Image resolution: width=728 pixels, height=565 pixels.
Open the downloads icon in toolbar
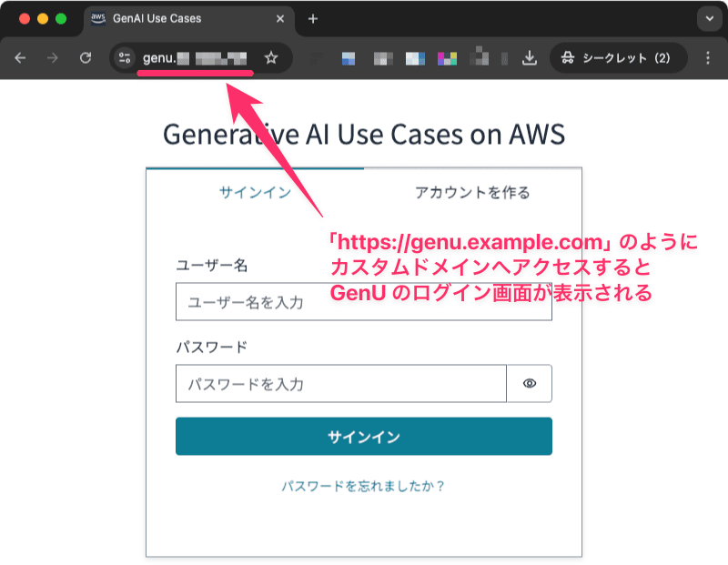(530, 58)
